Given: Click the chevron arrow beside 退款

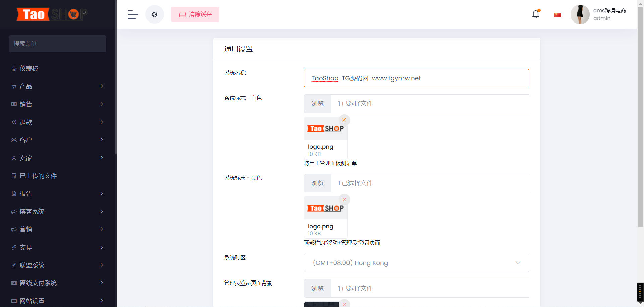Looking at the screenshot, I should pos(102,122).
